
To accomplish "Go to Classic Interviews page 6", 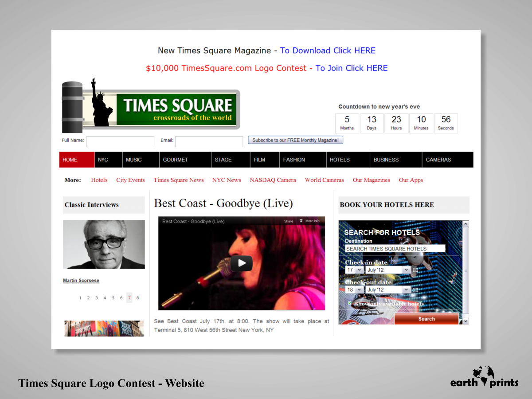I will point(121,298).
